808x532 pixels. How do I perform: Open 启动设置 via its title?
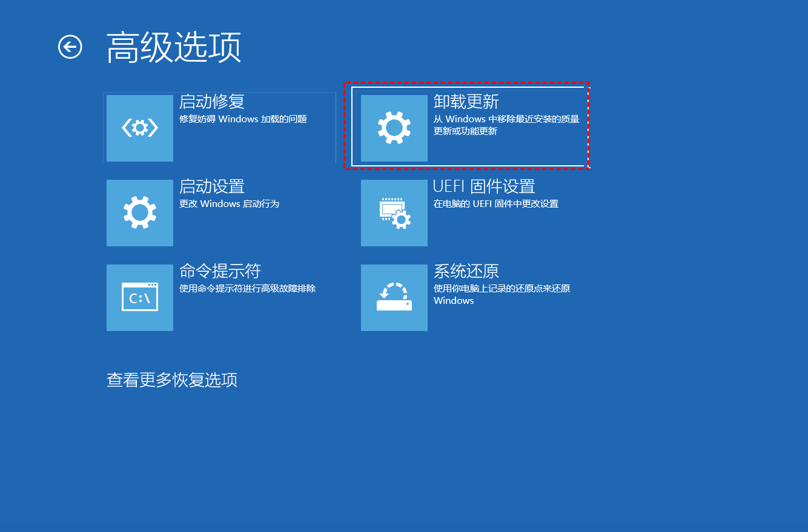(x=212, y=186)
